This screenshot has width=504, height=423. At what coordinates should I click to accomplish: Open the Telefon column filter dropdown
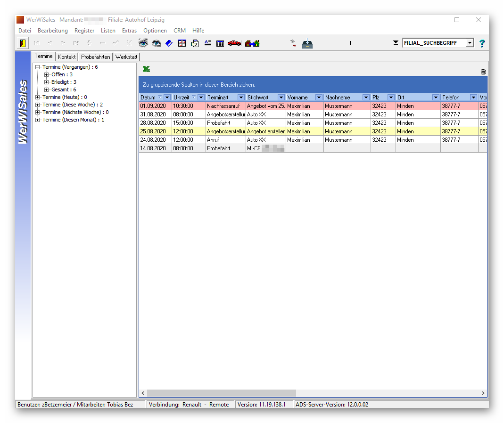point(473,98)
